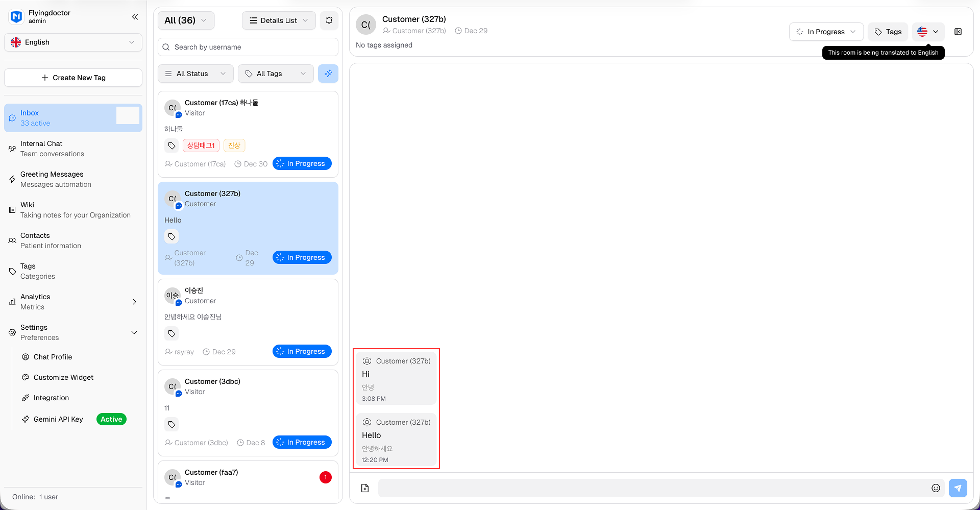Open the emoji picker icon
980x510 pixels.
pyautogui.click(x=936, y=488)
